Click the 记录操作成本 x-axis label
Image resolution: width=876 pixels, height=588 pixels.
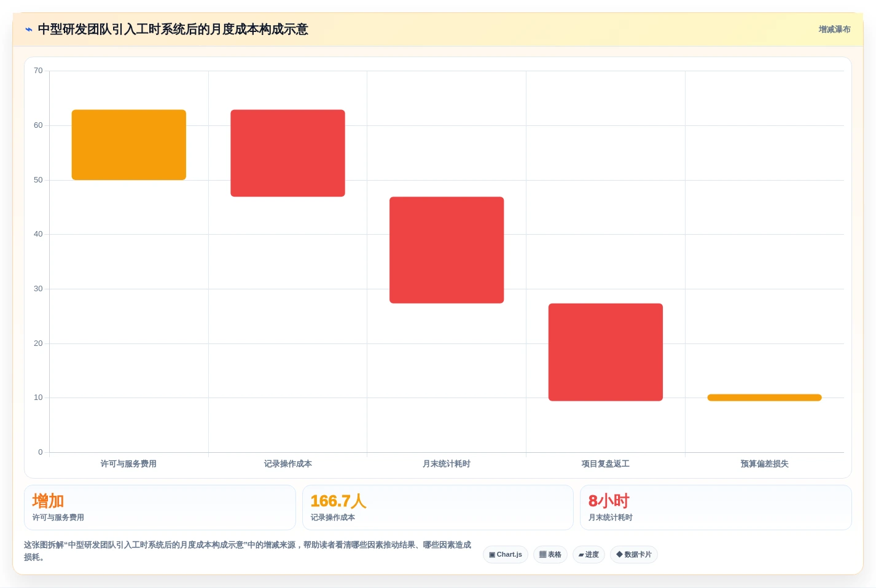287,464
